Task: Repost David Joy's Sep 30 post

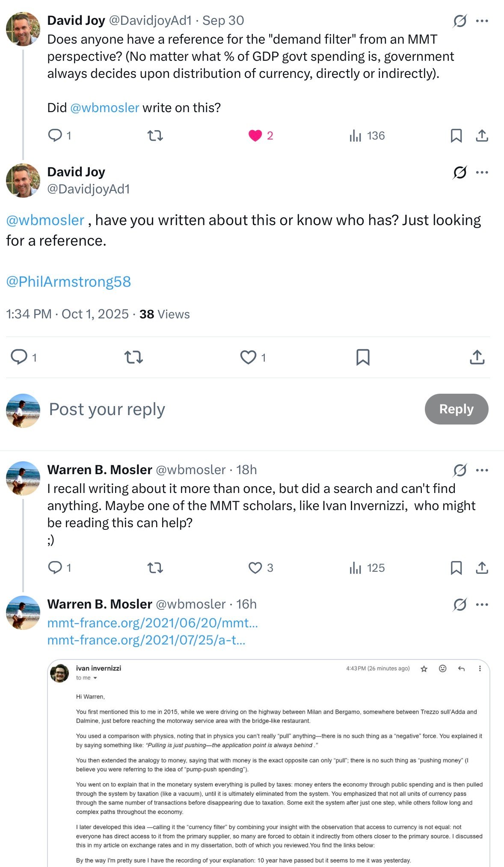Action: (155, 136)
